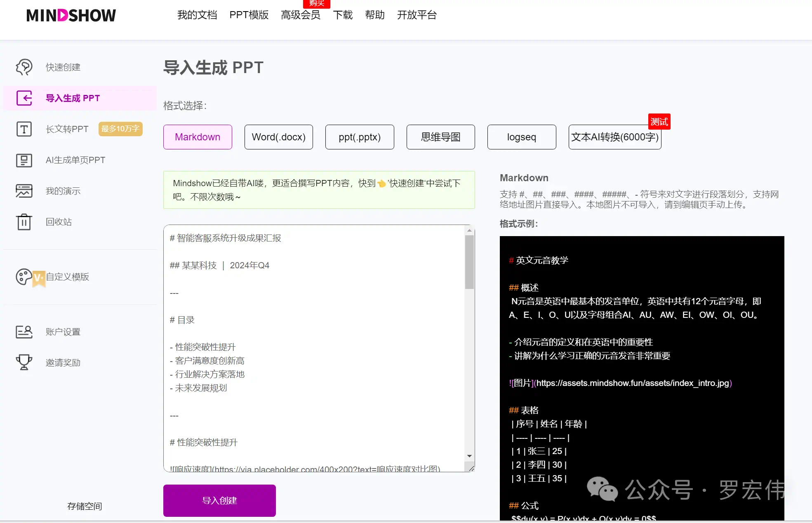Click the textarea resize handle corner

click(471, 468)
